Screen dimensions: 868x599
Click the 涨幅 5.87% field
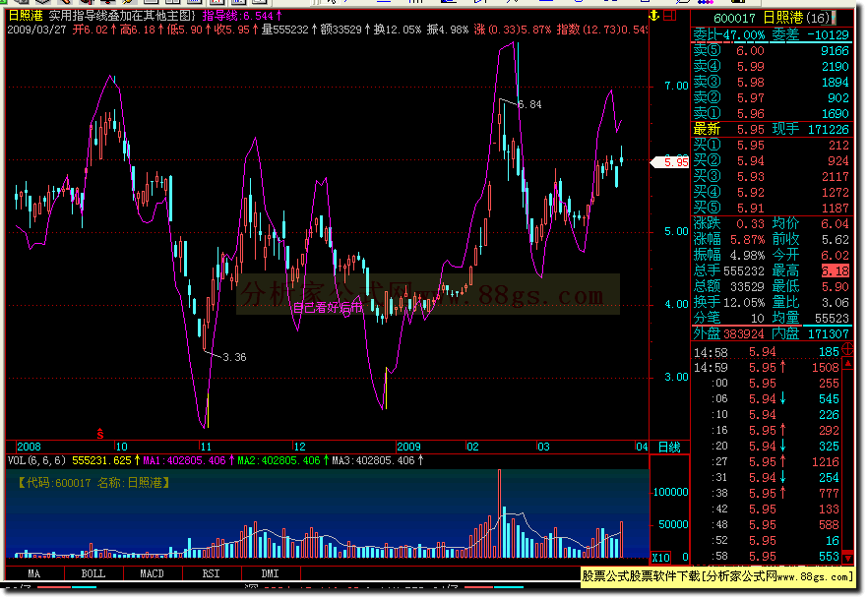click(x=729, y=239)
